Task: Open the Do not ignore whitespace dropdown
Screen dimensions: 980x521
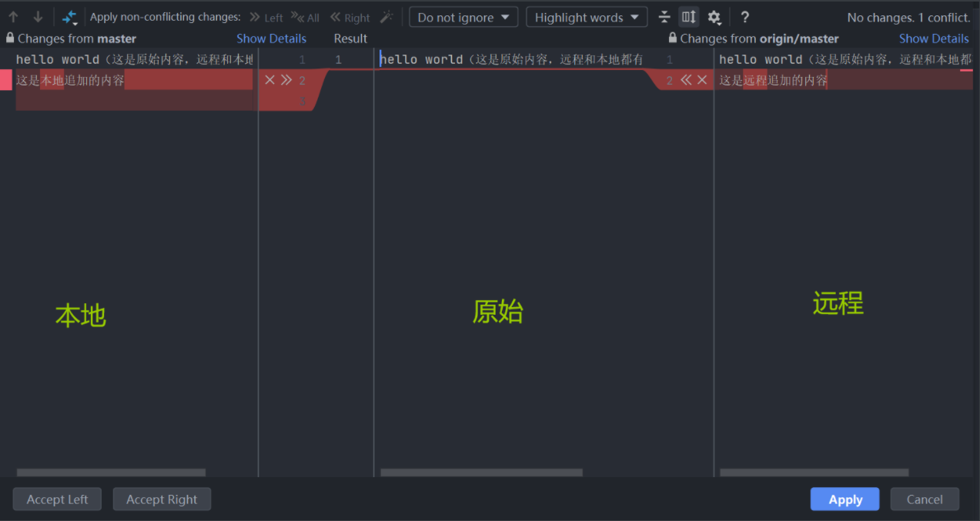Action: pyautogui.click(x=463, y=16)
